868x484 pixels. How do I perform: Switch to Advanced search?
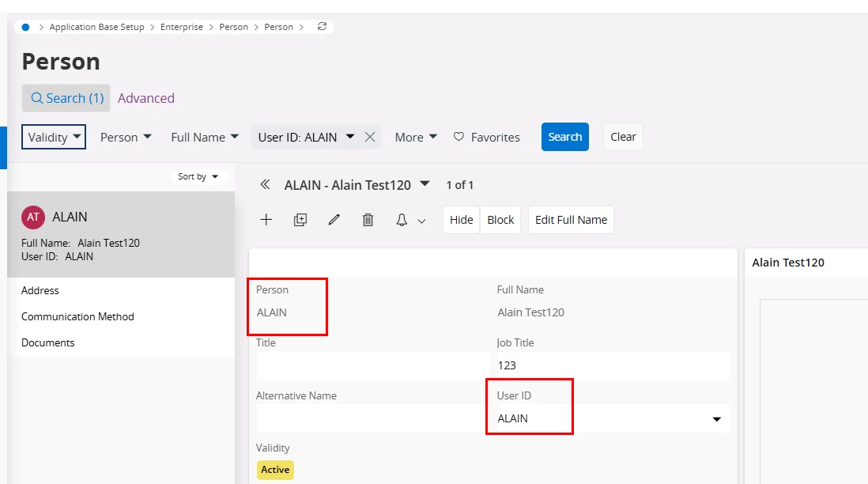click(x=146, y=98)
